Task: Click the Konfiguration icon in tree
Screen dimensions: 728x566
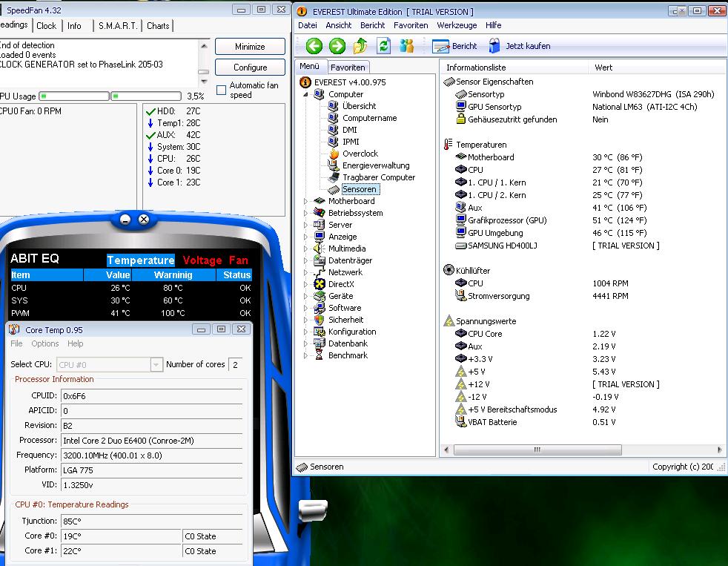Action: pyautogui.click(x=319, y=332)
